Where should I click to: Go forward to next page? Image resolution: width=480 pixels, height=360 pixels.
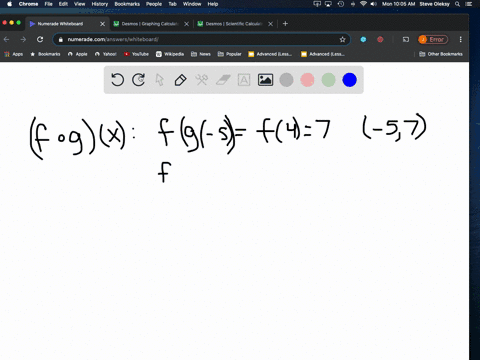pos(23,39)
